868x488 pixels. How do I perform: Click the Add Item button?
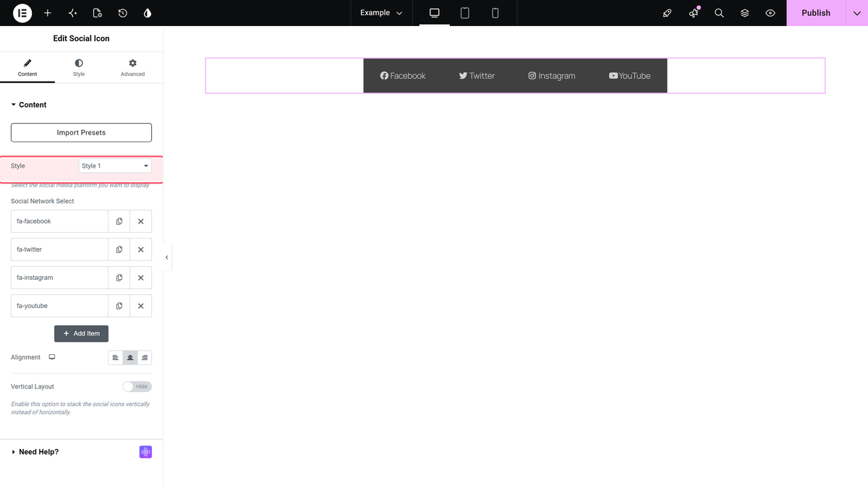pos(82,333)
